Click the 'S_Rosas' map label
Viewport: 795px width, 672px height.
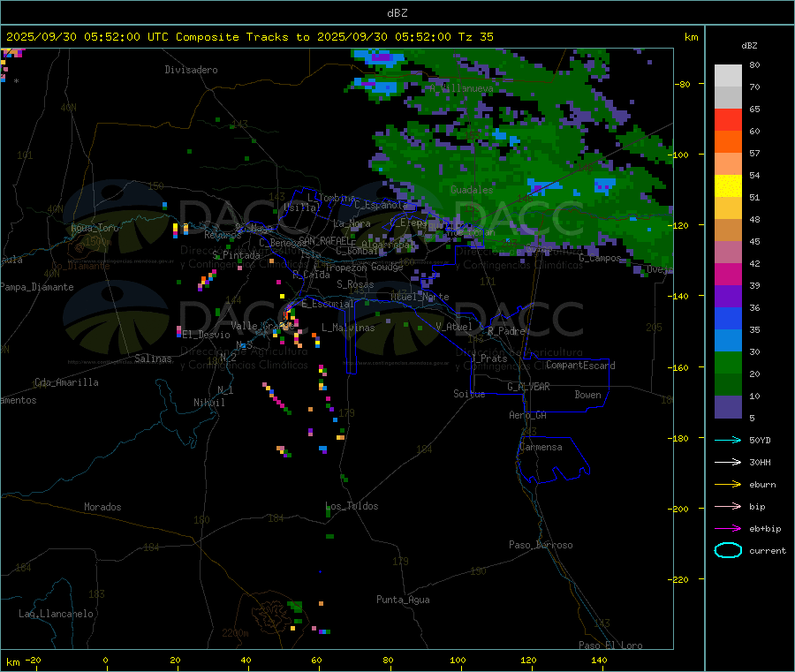(355, 284)
